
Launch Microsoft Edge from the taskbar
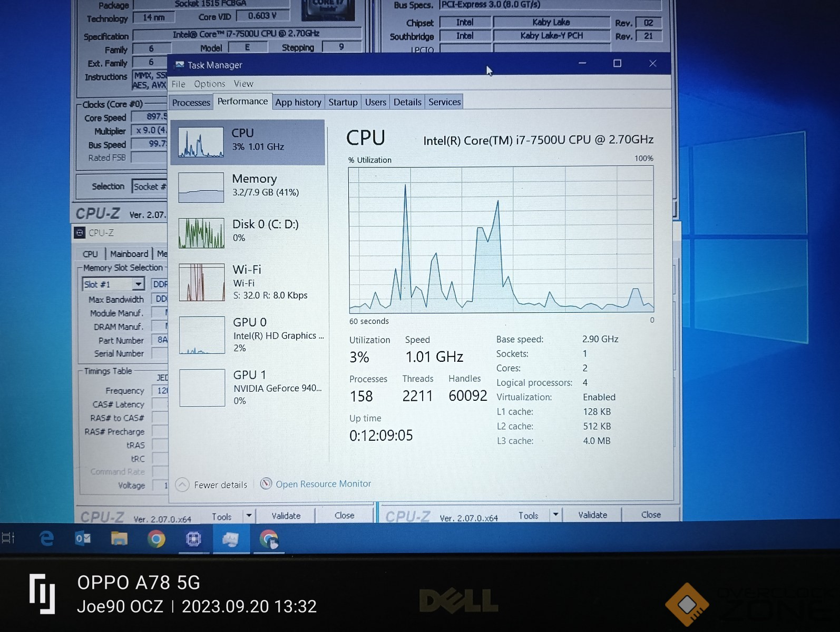tap(46, 538)
